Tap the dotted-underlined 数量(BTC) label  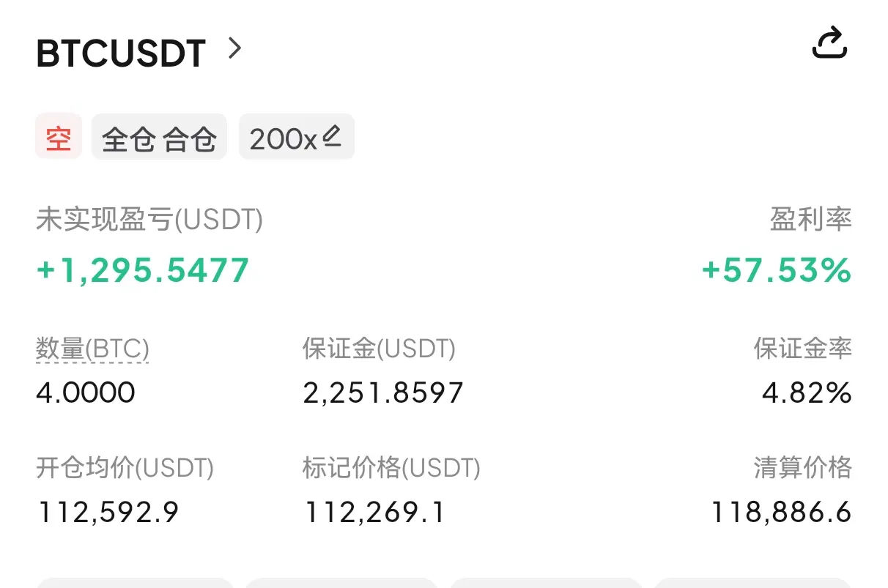pos(92,349)
